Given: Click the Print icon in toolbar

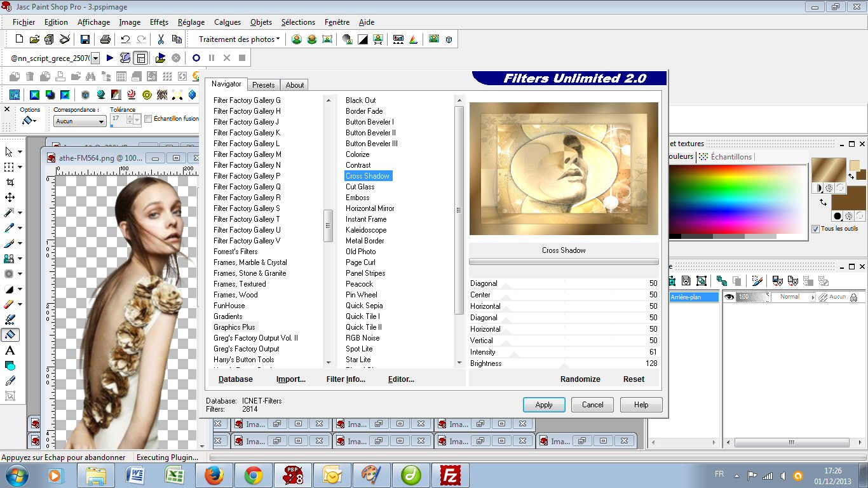Looking at the screenshot, I should pos(105,39).
